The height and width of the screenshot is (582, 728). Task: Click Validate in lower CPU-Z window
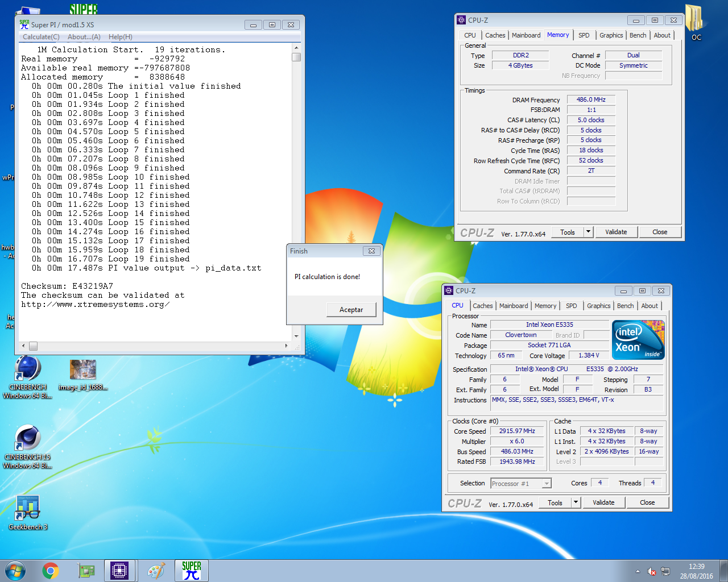[x=603, y=502]
